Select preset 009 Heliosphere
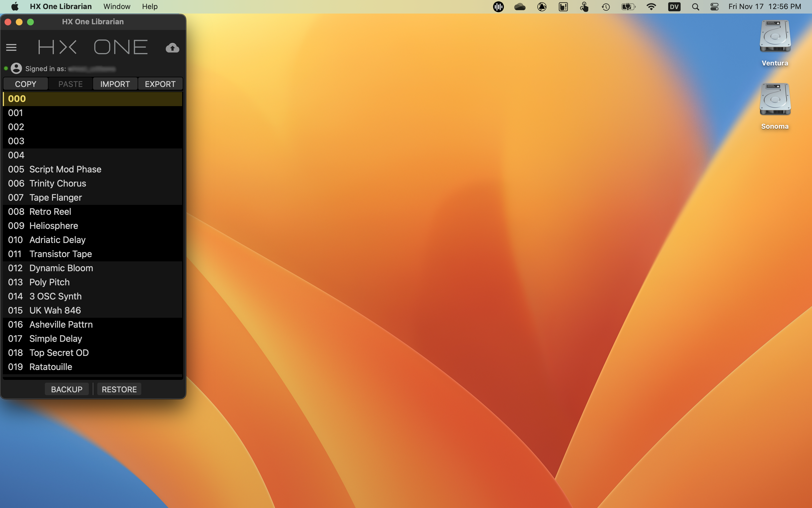The image size is (812, 508). click(92, 226)
